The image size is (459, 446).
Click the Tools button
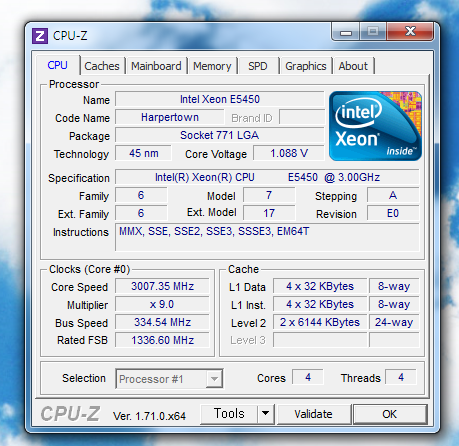(x=229, y=414)
